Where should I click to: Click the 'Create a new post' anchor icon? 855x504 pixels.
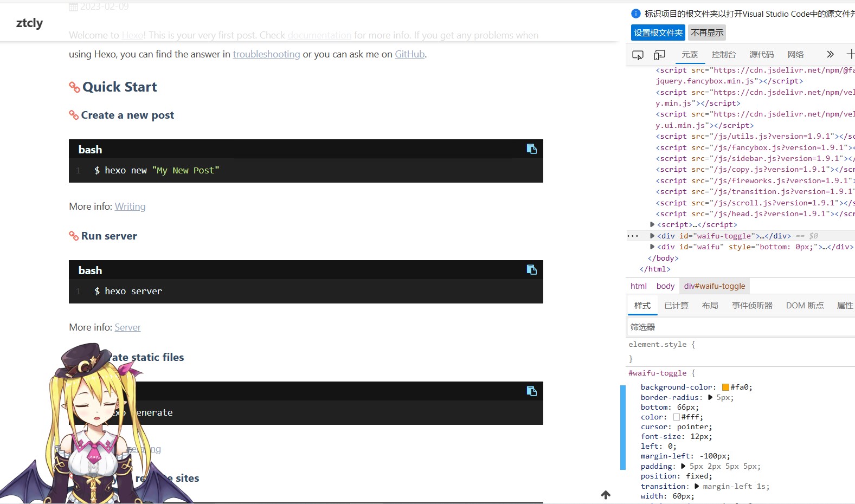(x=74, y=115)
